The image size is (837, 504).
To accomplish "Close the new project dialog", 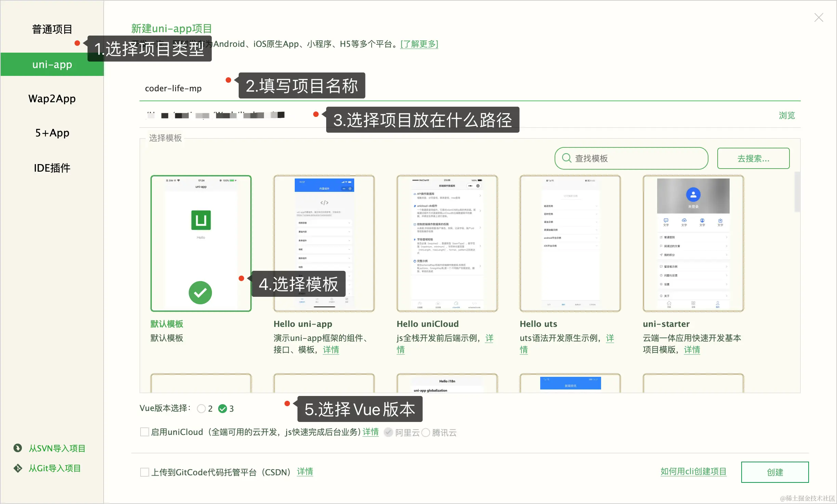I will (819, 17).
